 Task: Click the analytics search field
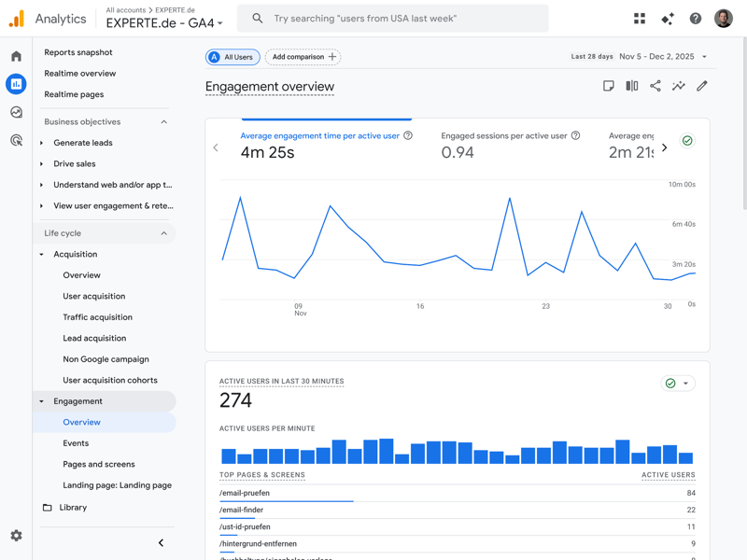pyautogui.click(x=392, y=19)
